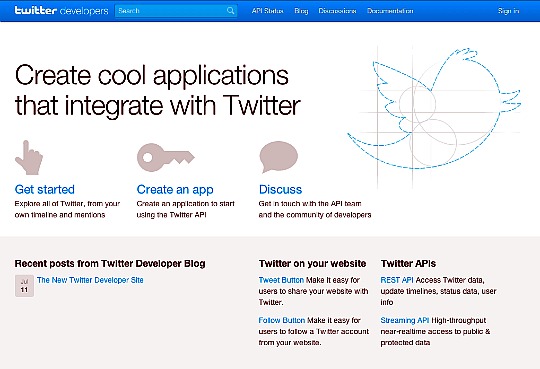The image size is (540, 369).
Task: Open API Status in the top navigation
Action: pos(268,11)
